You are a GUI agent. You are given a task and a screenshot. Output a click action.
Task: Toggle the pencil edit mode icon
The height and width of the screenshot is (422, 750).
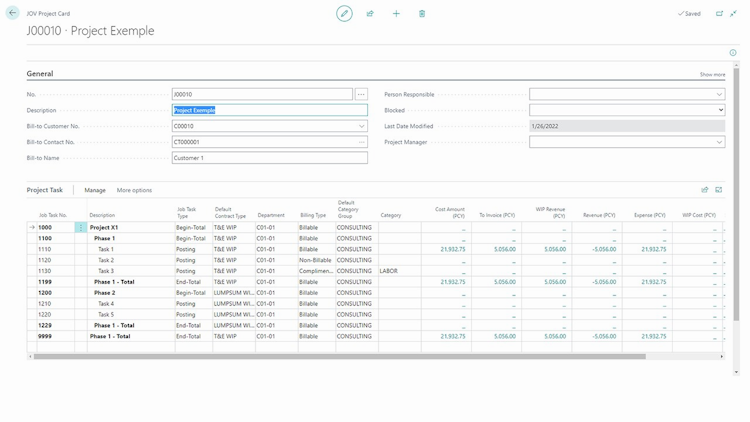pyautogui.click(x=344, y=13)
